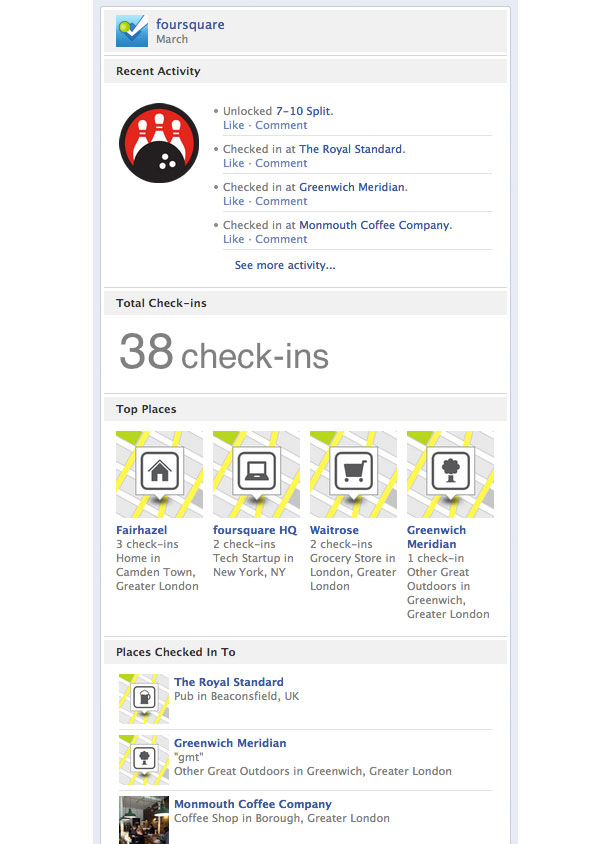Click the 7-10 Split bowling badge image
This screenshot has width=600, height=844.
point(159,143)
